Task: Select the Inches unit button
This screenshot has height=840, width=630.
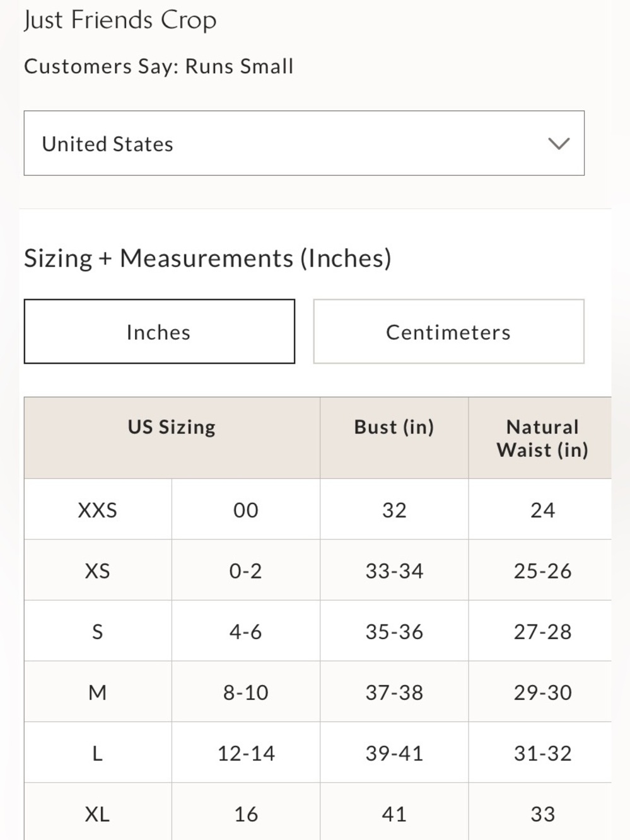Action: click(159, 331)
